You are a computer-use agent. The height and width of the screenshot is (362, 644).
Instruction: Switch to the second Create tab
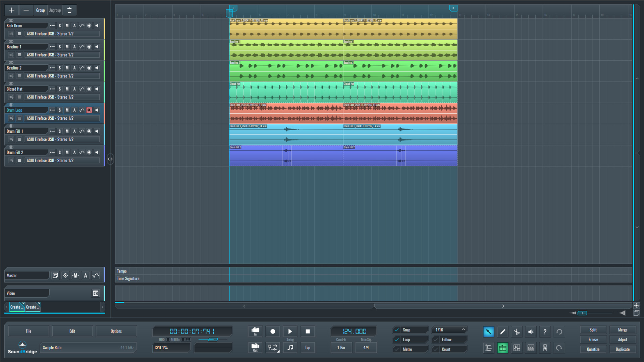[x=33, y=307]
